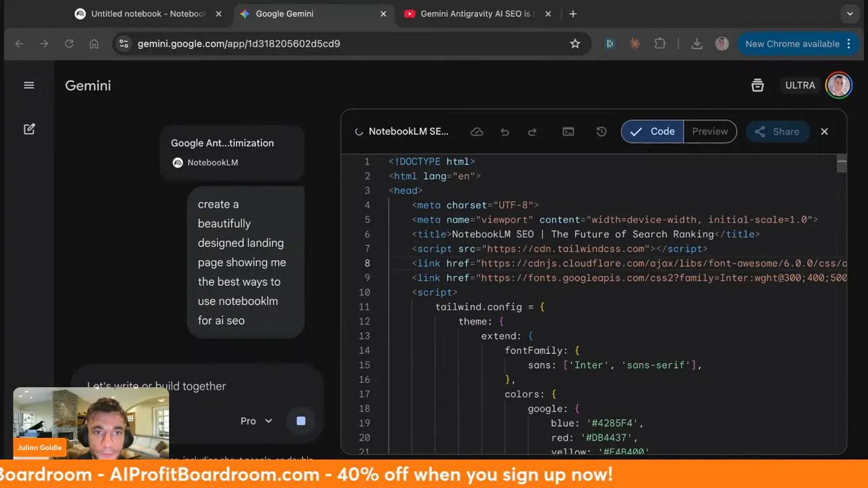Click the browser extensions puzzle icon
Screen dimensions: 868x488
tap(660, 43)
